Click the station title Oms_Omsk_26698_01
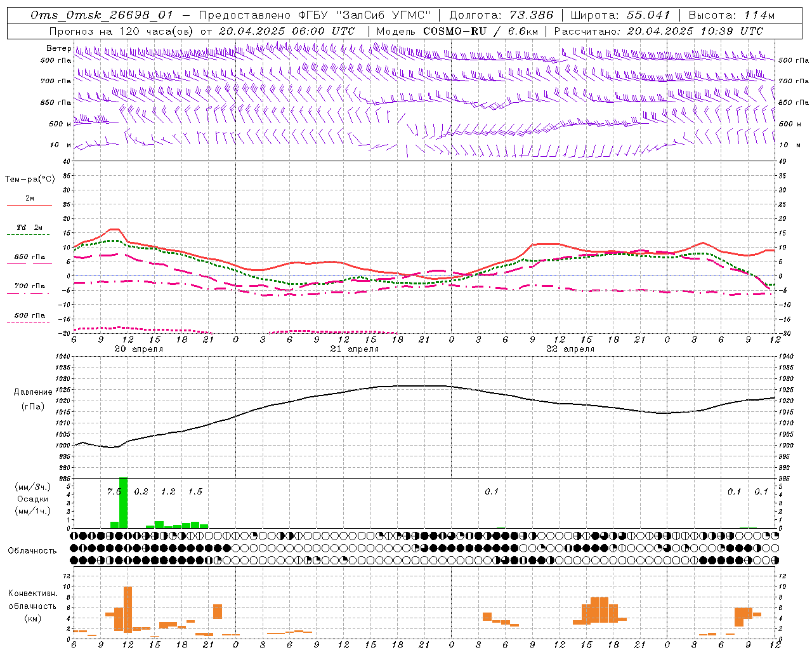 pos(101,15)
